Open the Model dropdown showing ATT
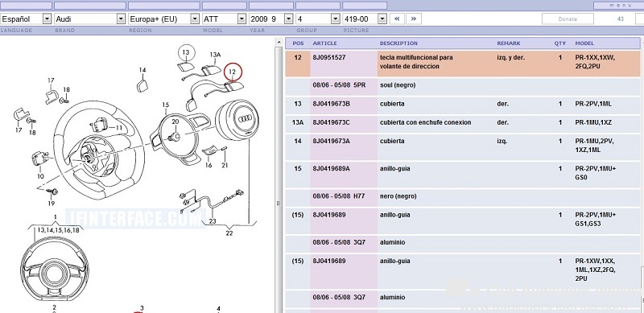This screenshot has height=313, width=644. [225, 19]
